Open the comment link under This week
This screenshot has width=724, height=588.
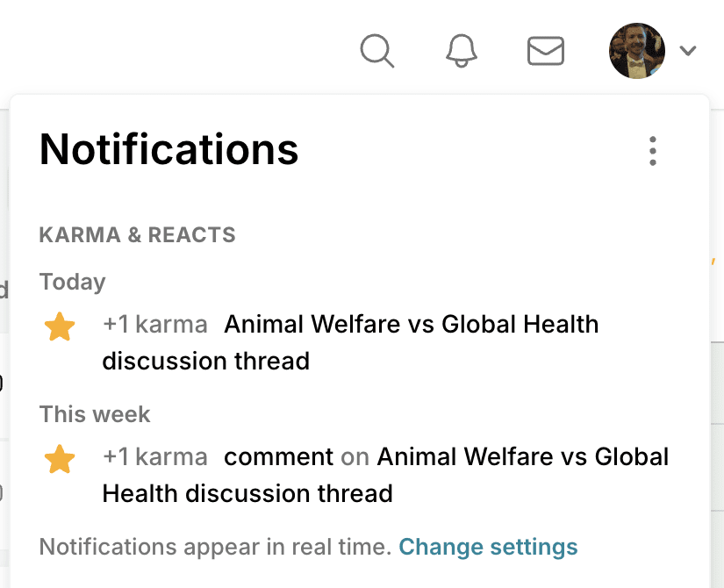[x=278, y=457]
